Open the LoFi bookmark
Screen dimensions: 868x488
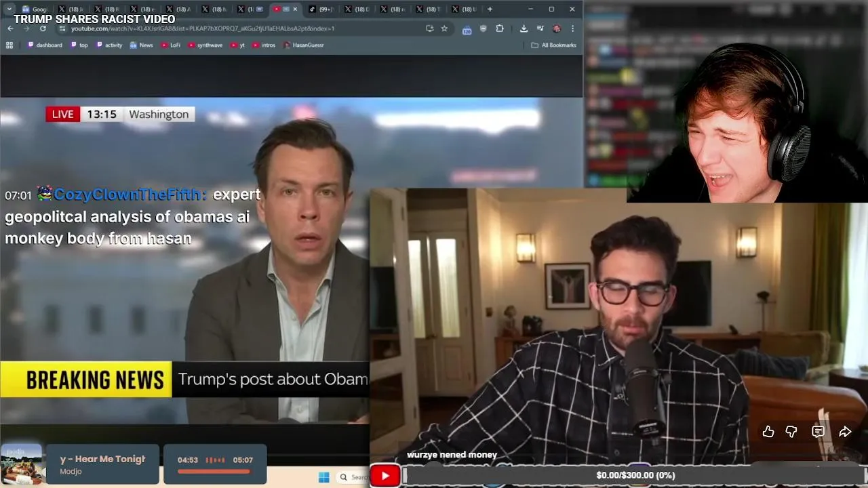171,45
